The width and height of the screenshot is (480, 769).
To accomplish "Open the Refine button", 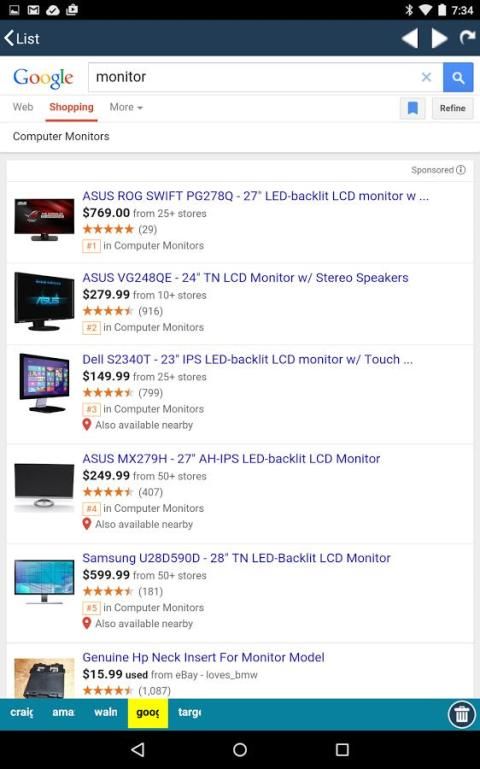I will click(453, 108).
